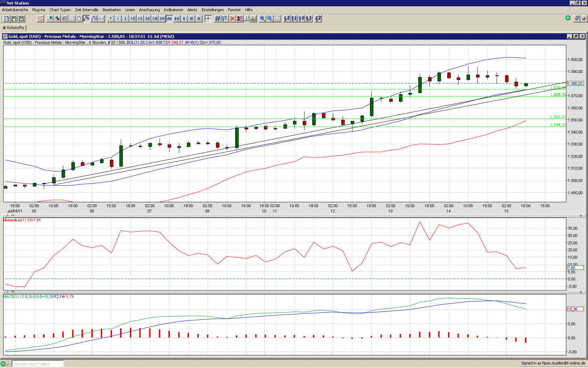Select the bar (OHLC) chart type
The width and height of the screenshot is (588, 368).
94,19
